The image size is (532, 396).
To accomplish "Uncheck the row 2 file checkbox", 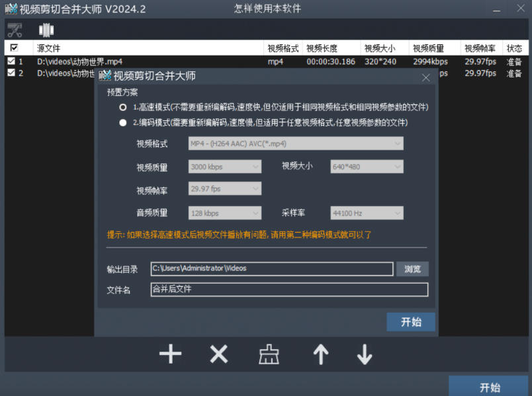I will 11,73.
